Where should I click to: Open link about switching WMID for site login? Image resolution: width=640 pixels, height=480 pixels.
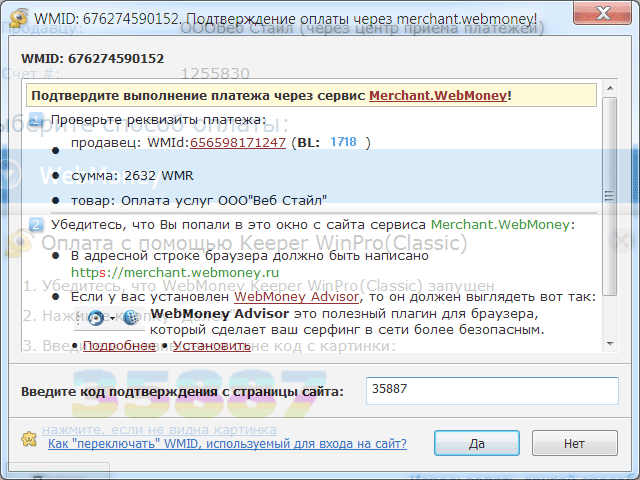(x=227, y=443)
